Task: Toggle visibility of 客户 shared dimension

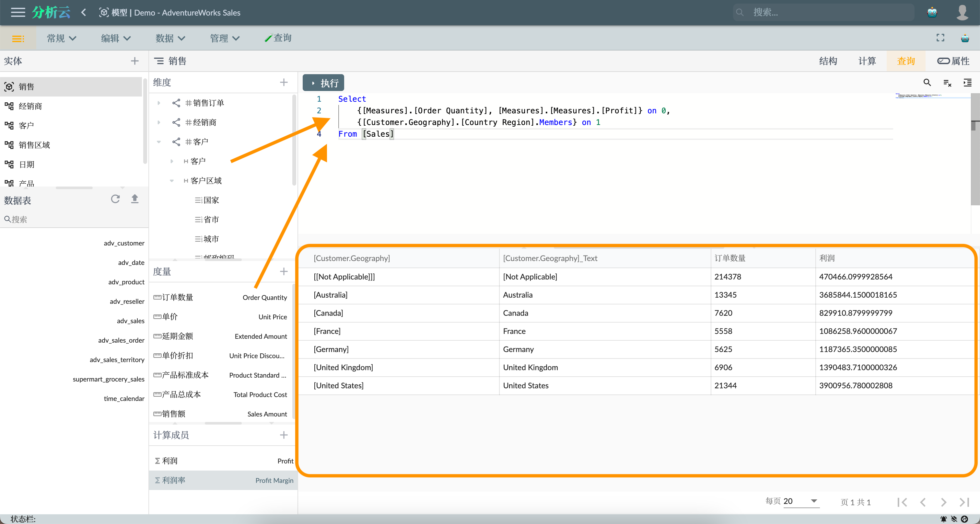Action: [159, 141]
